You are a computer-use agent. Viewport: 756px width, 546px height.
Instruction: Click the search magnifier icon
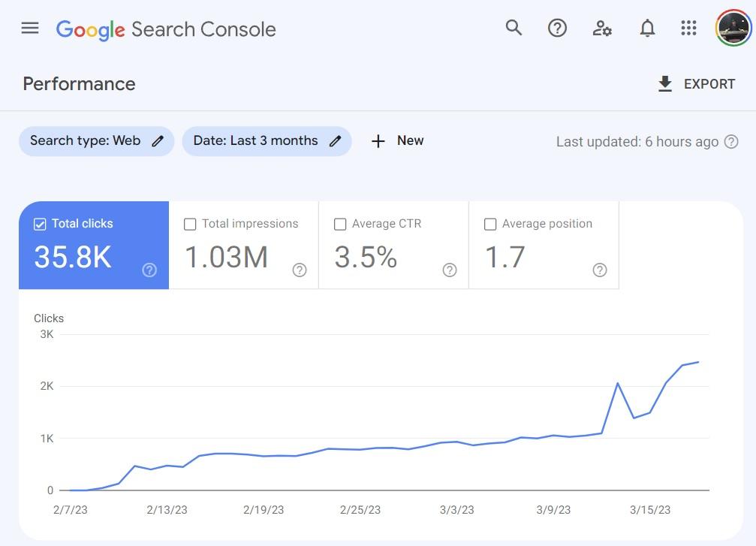click(514, 29)
